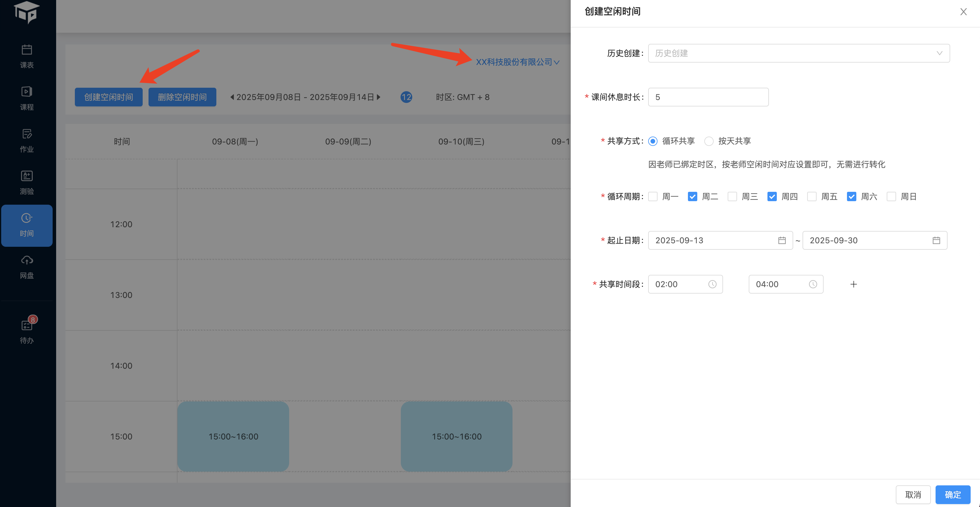Switch to the 时间 sidebar tab

pyautogui.click(x=27, y=225)
